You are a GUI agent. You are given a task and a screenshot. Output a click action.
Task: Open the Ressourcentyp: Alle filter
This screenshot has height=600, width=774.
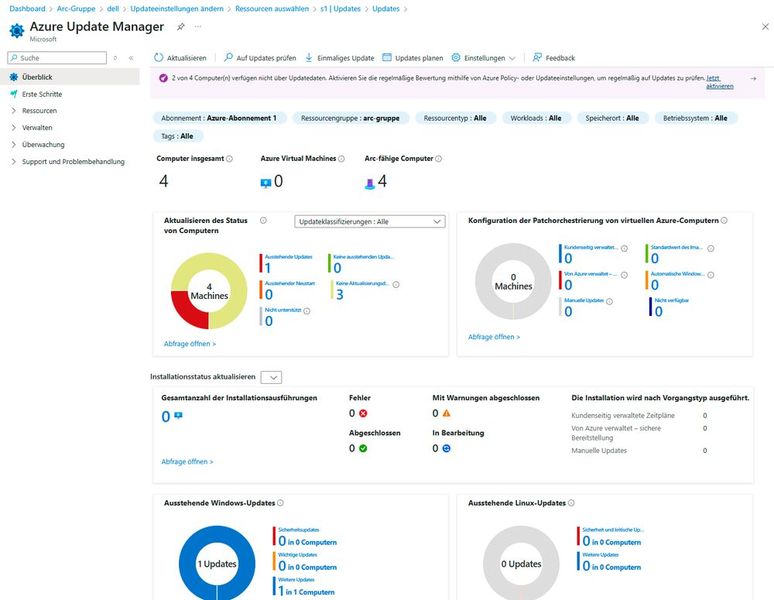455,118
